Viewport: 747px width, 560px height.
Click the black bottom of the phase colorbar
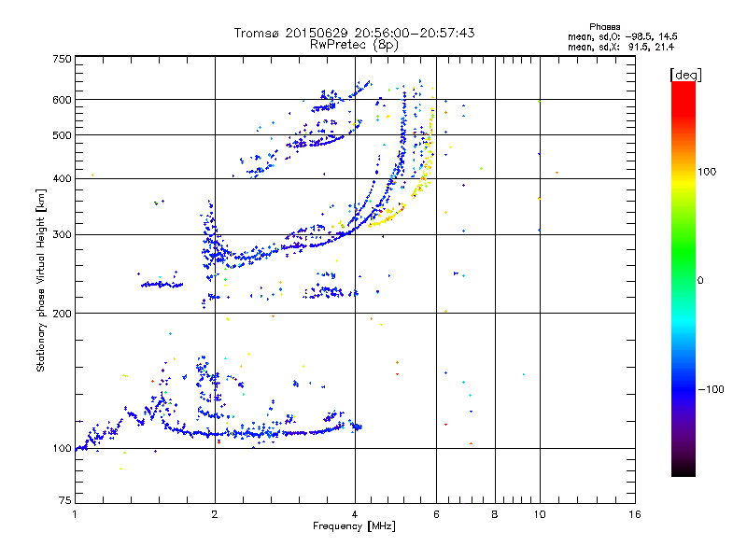684,469
